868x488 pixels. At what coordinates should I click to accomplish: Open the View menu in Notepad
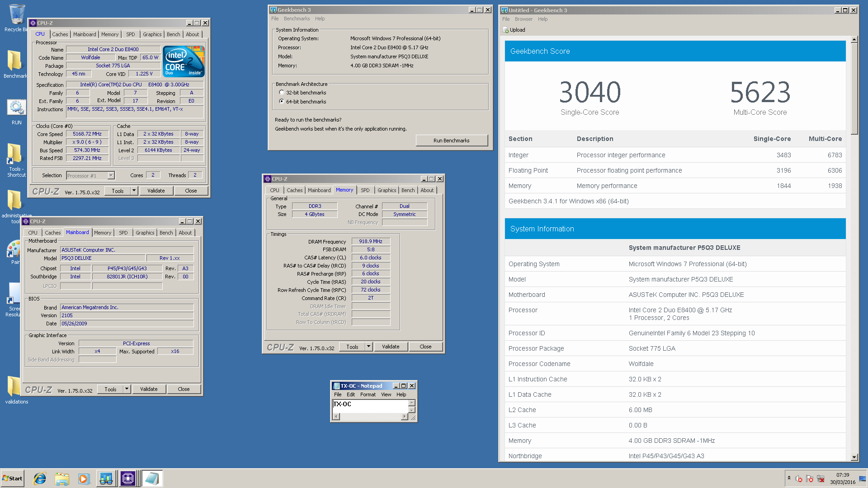[x=386, y=394]
